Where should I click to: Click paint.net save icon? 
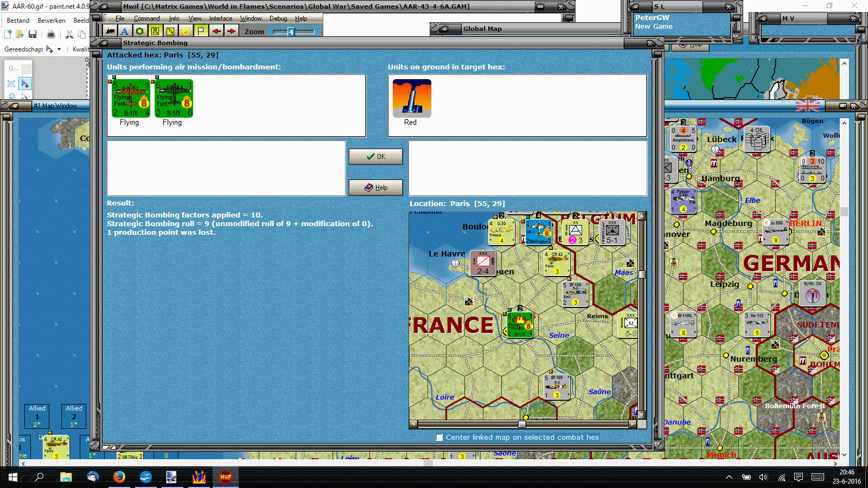click(x=33, y=34)
